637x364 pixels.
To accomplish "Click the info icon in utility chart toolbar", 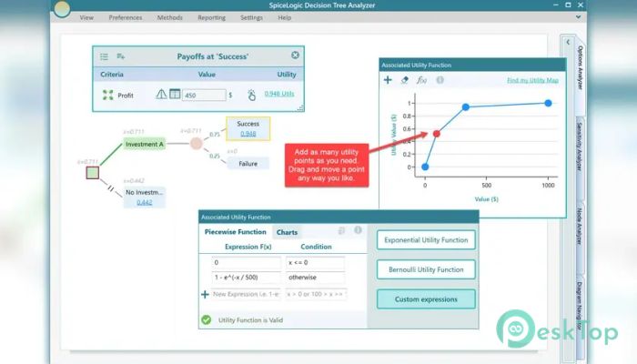I will (440, 80).
